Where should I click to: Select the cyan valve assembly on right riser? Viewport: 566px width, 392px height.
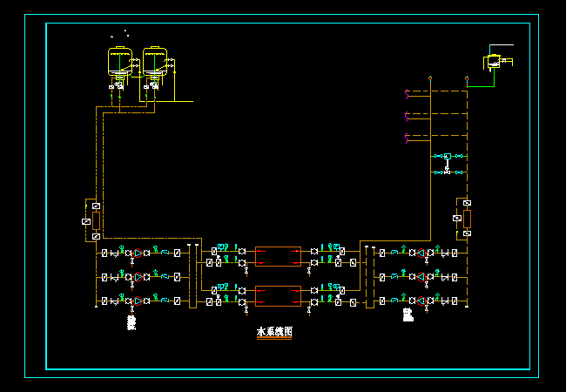(447, 163)
